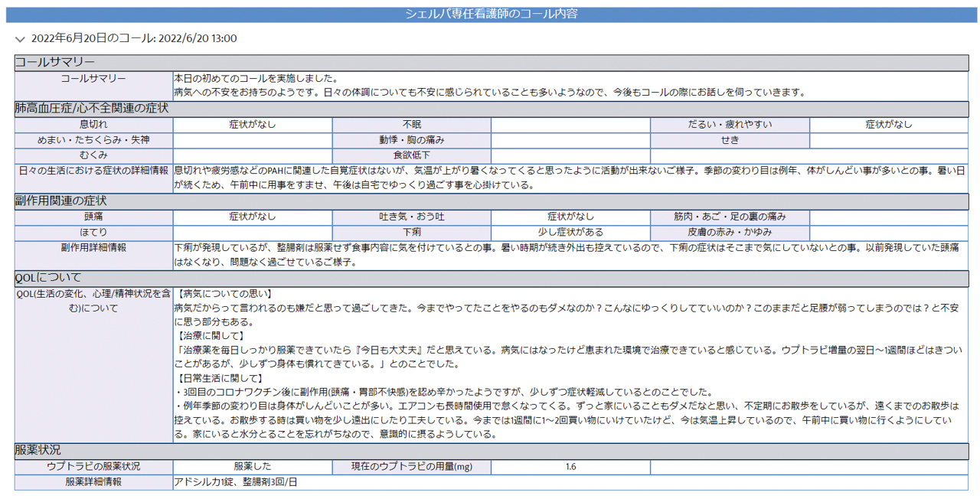Click the empty value cell next to せき
980x499 pixels.
889,140
